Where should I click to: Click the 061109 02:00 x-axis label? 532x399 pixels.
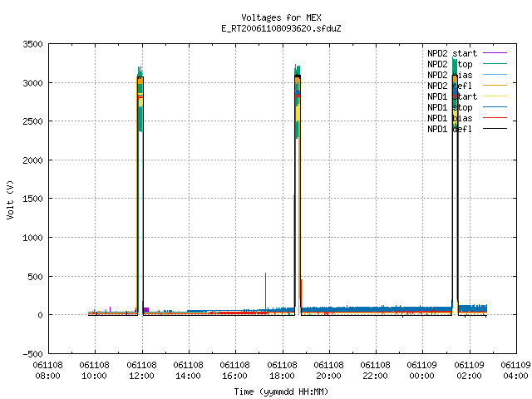pos(469,371)
